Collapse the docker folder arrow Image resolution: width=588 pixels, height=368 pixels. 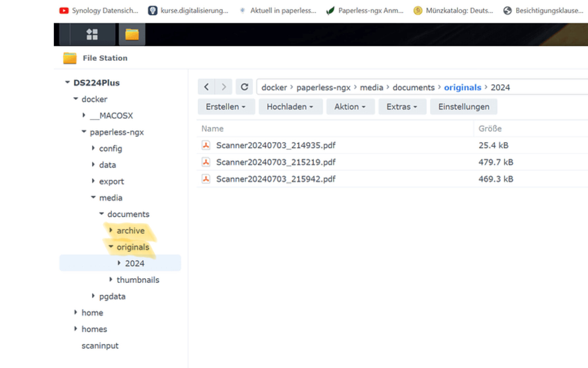click(75, 99)
